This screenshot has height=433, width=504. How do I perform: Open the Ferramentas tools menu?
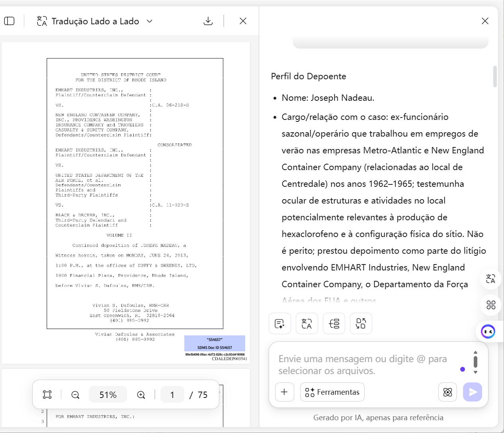[x=332, y=392]
